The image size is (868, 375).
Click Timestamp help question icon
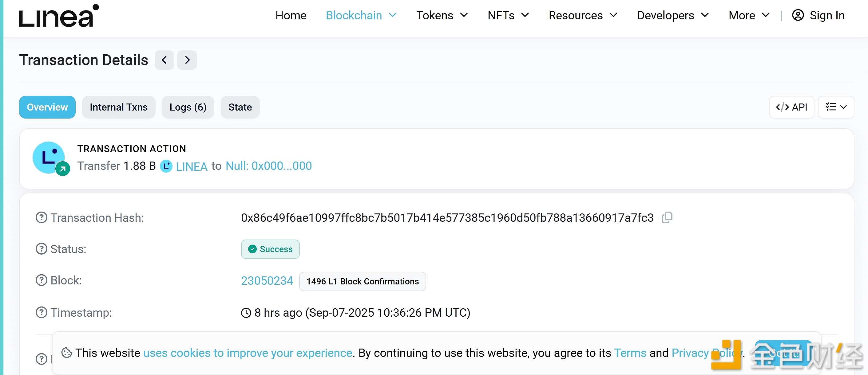pyautogui.click(x=42, y=313)
